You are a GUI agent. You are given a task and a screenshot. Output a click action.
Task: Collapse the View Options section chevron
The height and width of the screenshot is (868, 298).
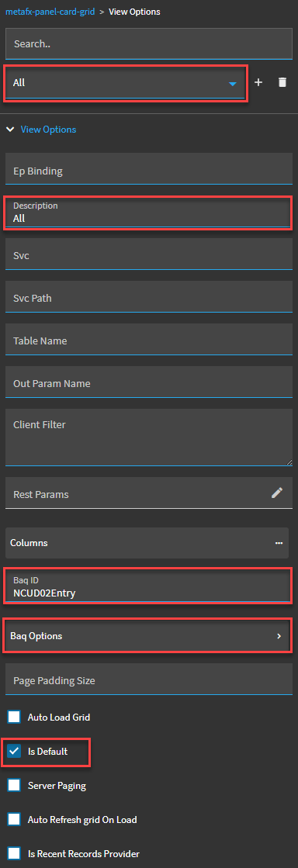10,130
